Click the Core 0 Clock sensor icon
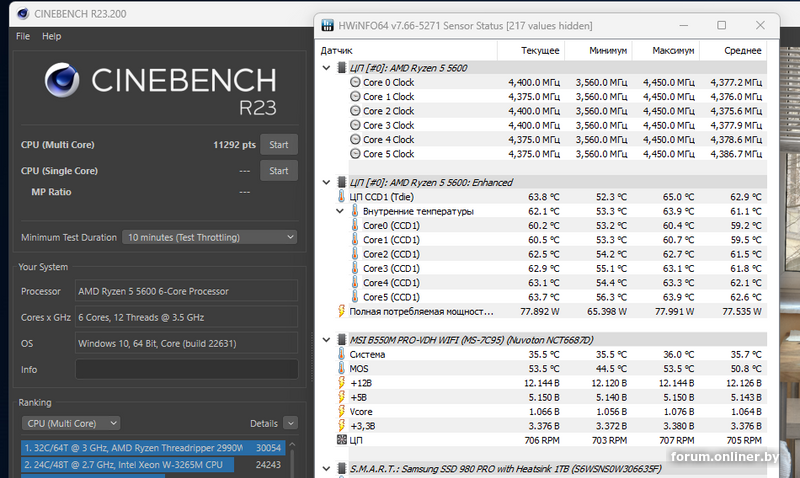Image resolution: width=800 pixels, height=478 pixels. pos(355,83)
